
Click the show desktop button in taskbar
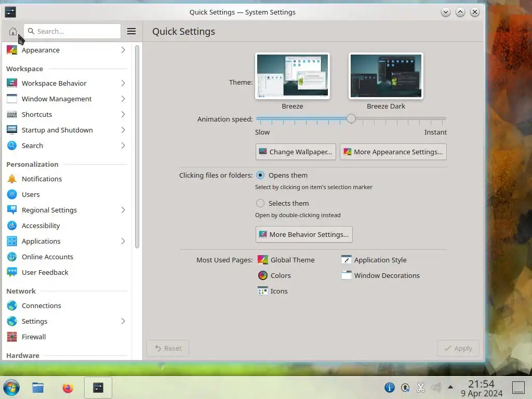(518, 388)
